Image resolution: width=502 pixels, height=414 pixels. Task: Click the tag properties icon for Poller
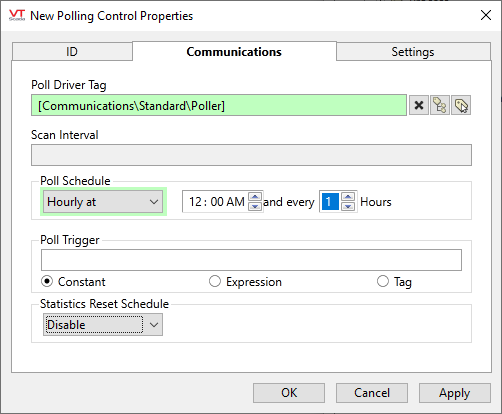[x=461, y=105]
